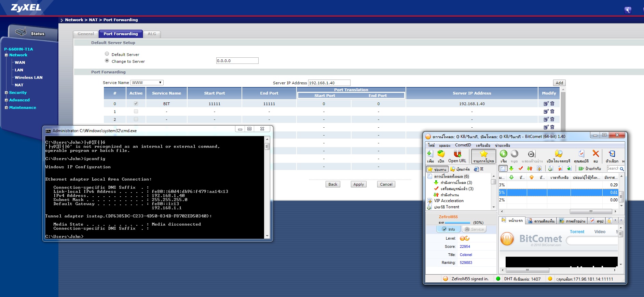Switch to the General tab
The width and height of the screenshot is (644, 297).
(x=86, y=34)
